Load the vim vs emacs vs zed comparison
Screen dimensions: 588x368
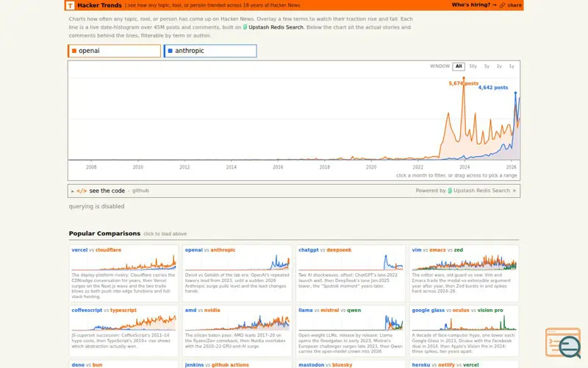click(x=464, y=273)
